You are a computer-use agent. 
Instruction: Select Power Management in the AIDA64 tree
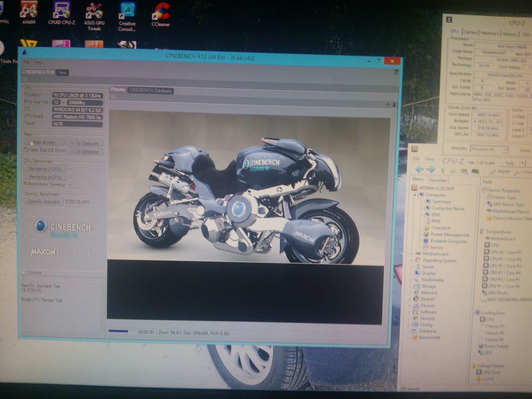(x=447, y=234)
